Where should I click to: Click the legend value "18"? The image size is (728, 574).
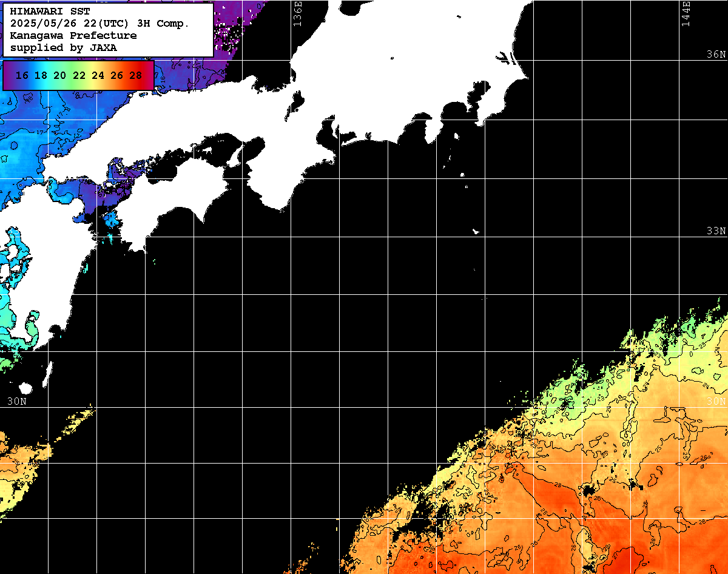click(x=41, y=75)
